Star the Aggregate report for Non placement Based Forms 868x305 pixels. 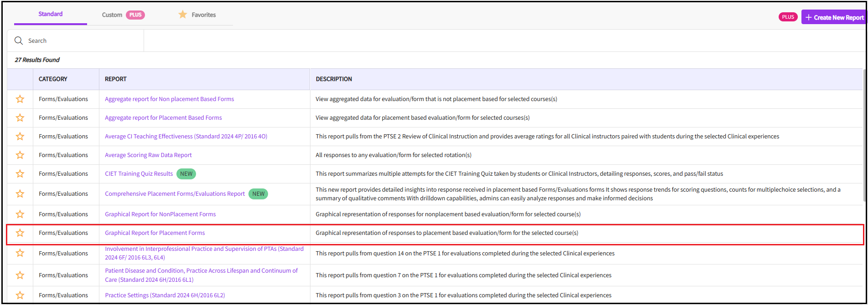[20, 99]
